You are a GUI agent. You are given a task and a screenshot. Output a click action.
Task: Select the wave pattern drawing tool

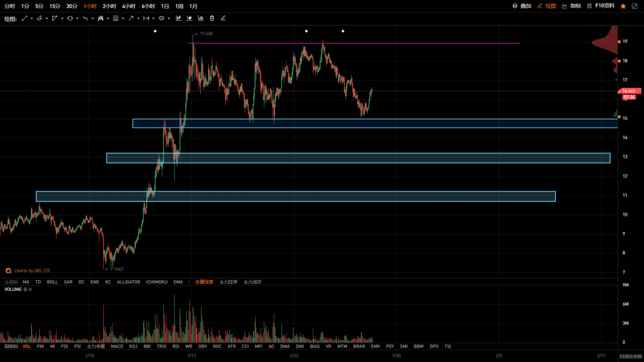pyautogui.click(x=85, y=18)
